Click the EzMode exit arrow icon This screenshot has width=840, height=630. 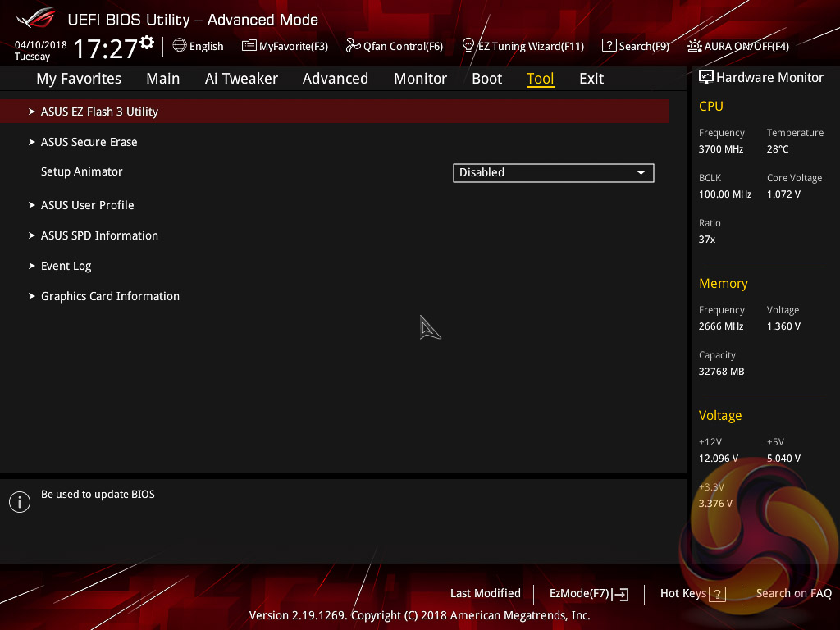coord(620,594)
